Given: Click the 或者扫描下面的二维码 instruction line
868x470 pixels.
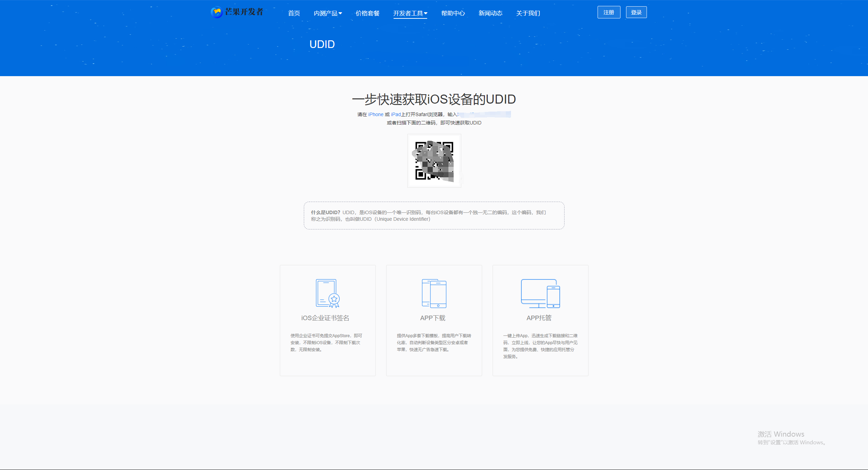Looking at the screenshot, I should tap(434, 123).
